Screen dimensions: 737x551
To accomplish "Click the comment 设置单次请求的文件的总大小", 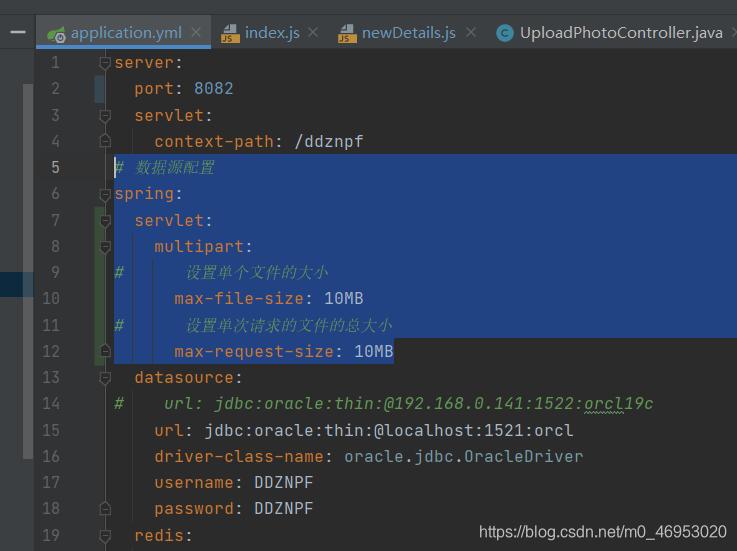I will pos(289,325).
